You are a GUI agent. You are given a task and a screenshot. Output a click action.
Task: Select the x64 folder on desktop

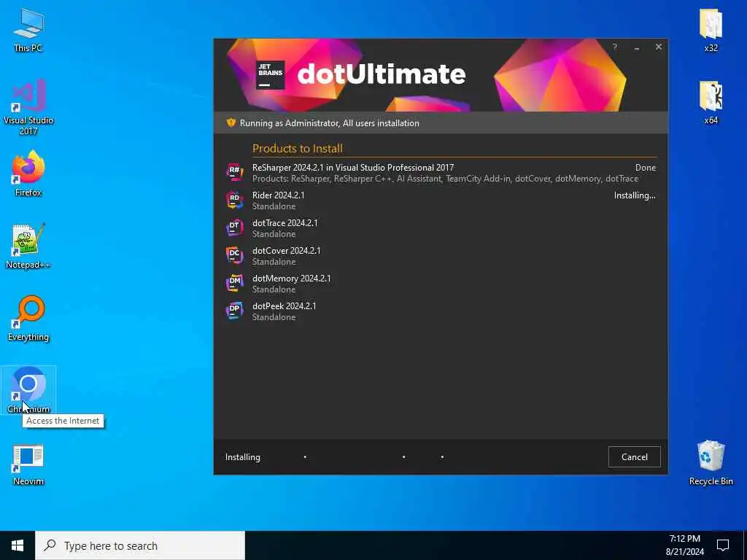(x=711, y=102)
